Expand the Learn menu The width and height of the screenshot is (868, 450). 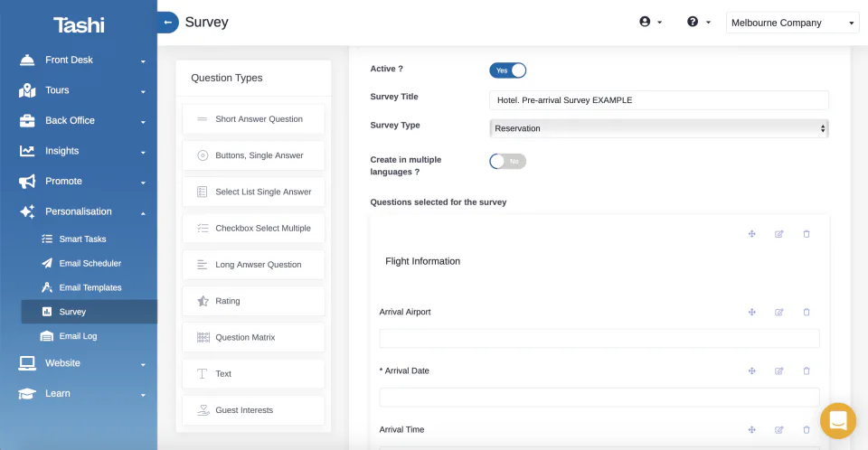pyautogui.click(x=143, y=395)
